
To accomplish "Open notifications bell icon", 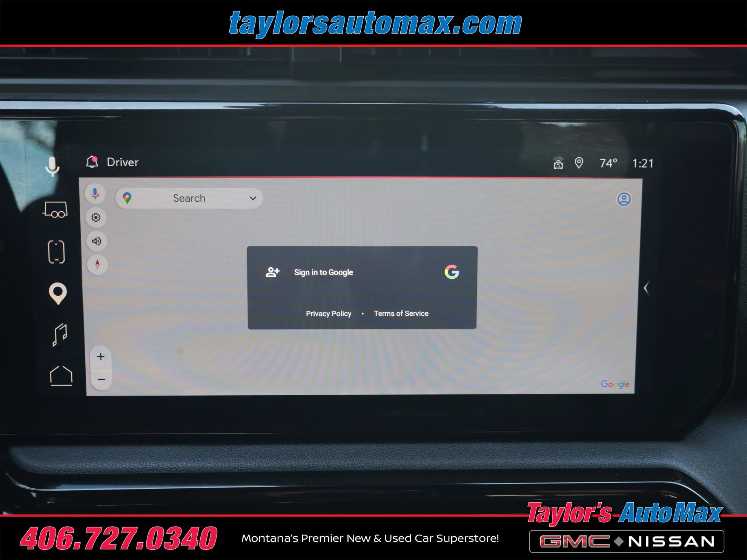I will click(92, 162).
